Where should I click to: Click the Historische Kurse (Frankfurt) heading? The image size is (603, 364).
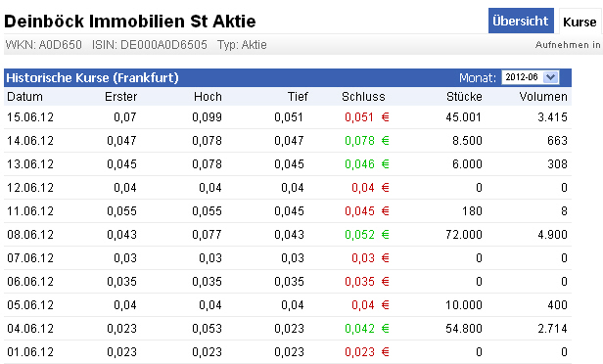point(93,78)
